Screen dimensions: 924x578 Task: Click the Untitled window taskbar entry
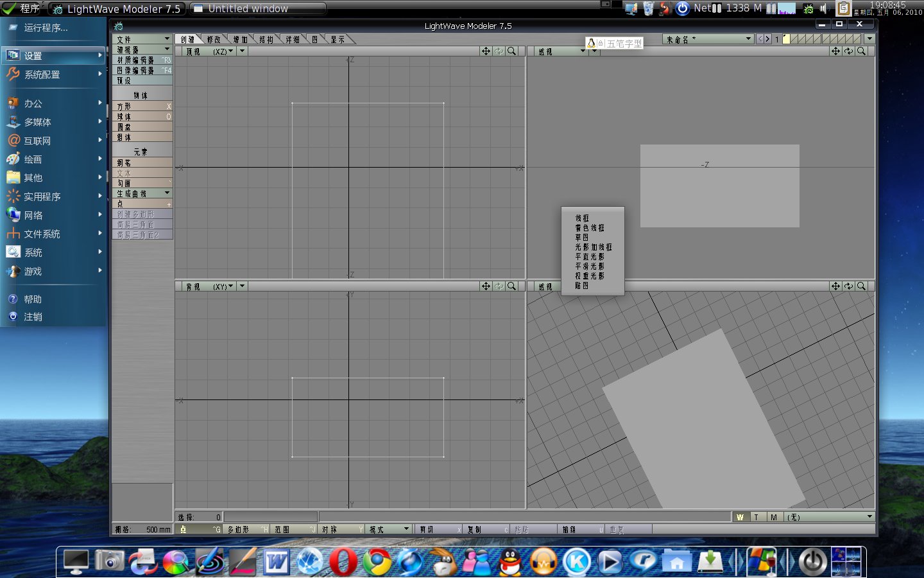(258, 8)
